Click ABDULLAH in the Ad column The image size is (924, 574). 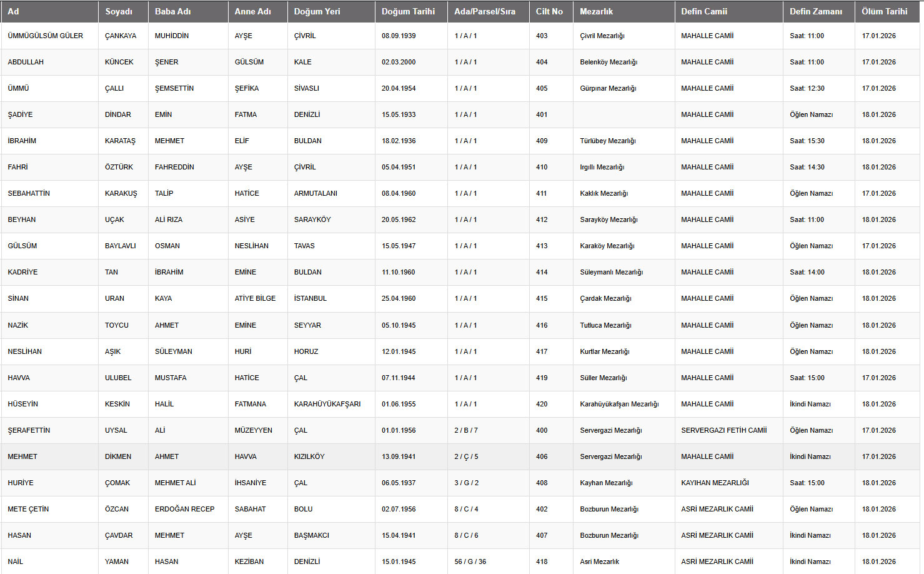[x=26, y=62]
